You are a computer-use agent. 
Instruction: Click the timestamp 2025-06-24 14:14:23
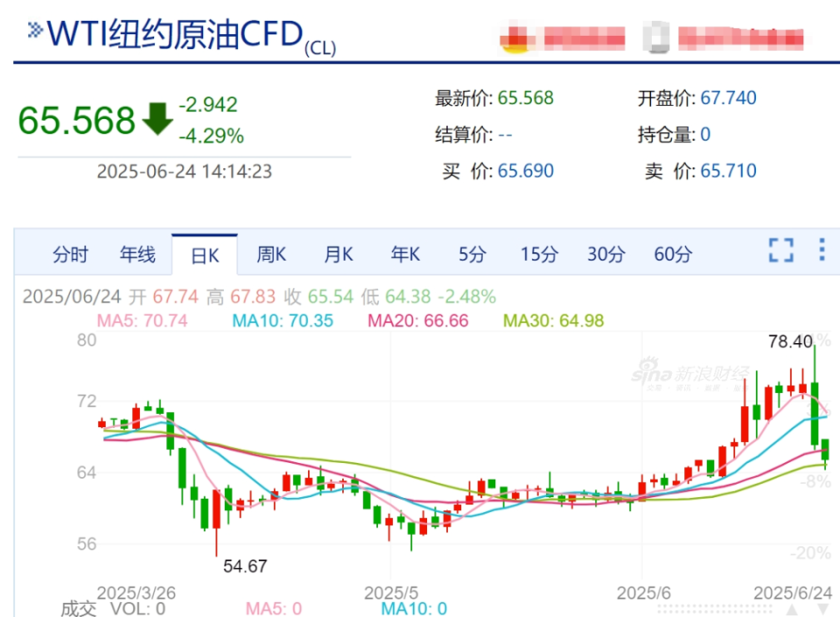coord(185,172)
